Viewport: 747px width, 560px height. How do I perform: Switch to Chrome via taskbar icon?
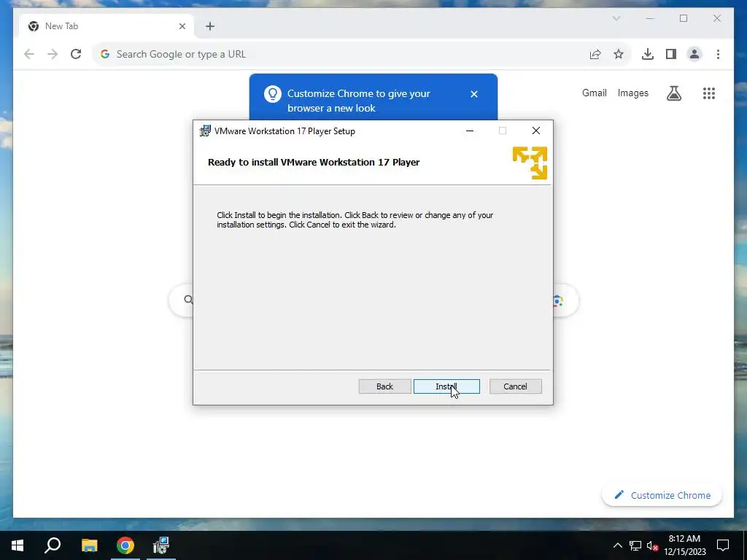click(x=125, y=545)
